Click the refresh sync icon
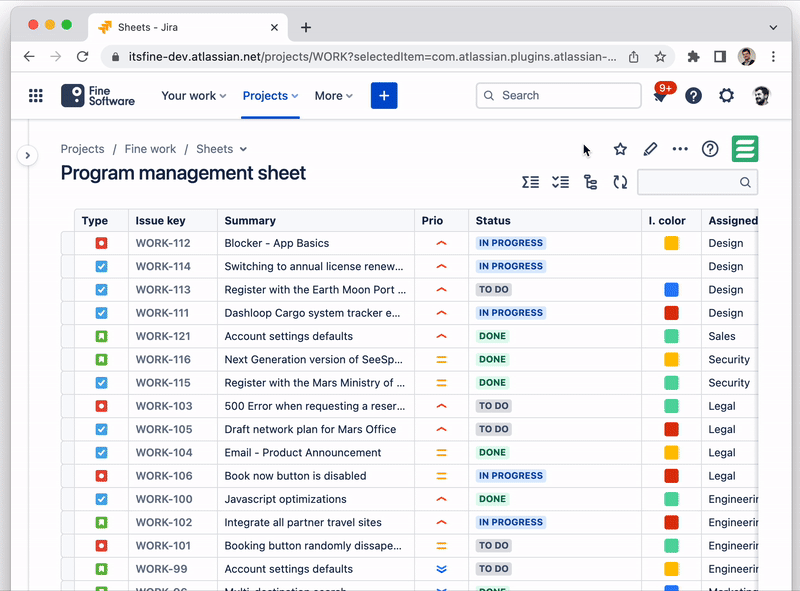 point(620,182)
